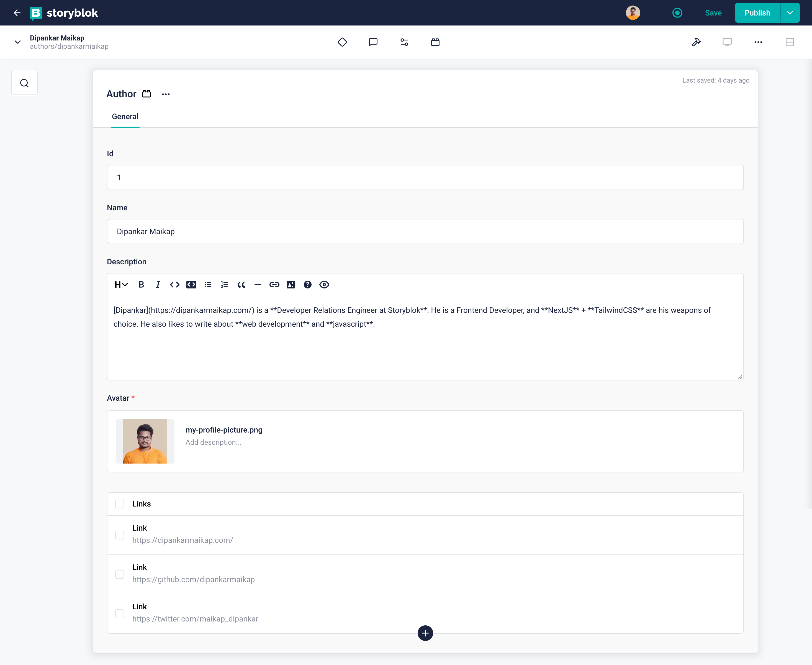Click the Save button
This screenshot has height=665, width=812.
(x=713, y=13)
